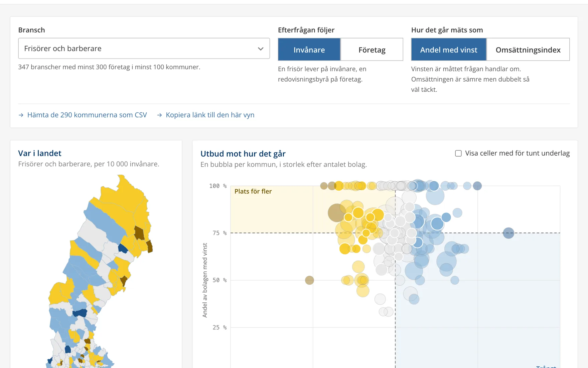Enable Visa celler med för tunt underlag
The height and width of the screenshot is (368, 588).
[458, 153]
